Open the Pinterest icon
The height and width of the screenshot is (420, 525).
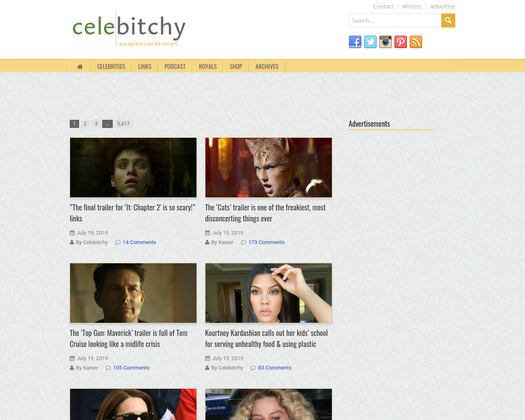click(x=401, y=42)
